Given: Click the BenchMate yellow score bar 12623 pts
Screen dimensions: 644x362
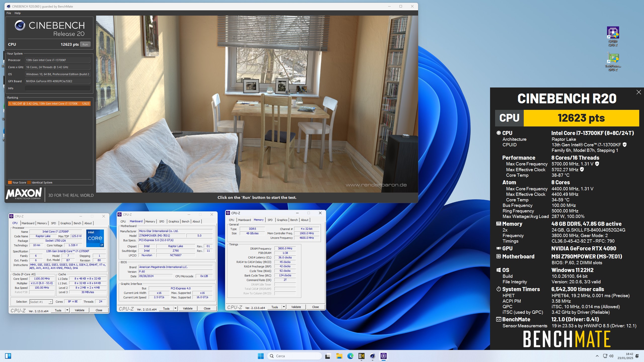Looking at the screenshot, I should point(581,118).
